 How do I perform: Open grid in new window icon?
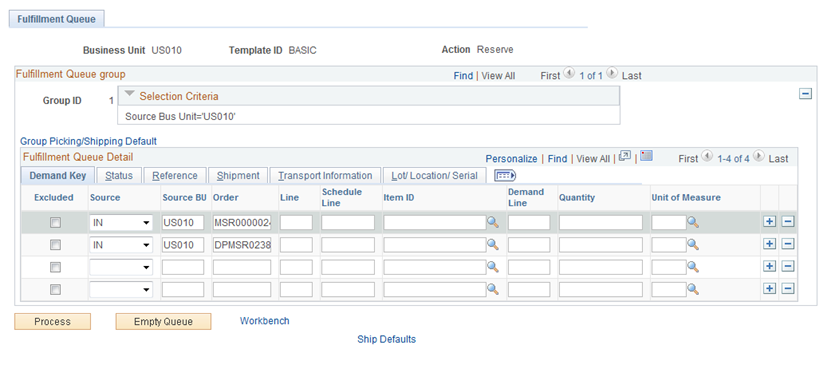tap(625, 156)
